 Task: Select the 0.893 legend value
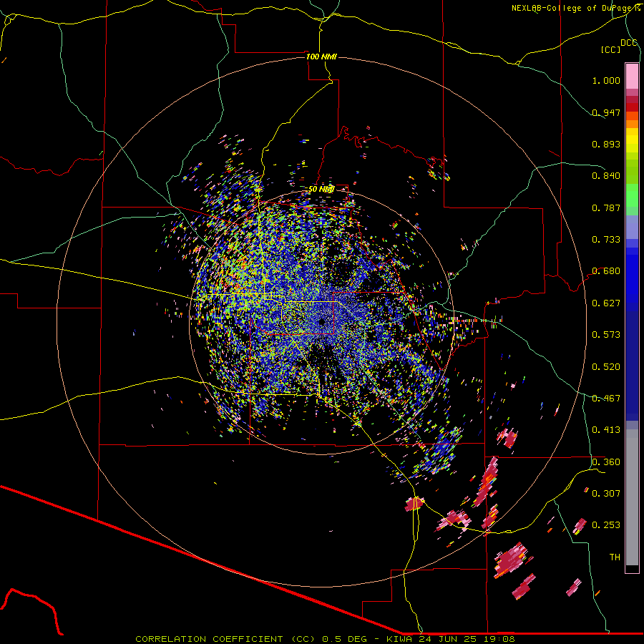point(606,144)
